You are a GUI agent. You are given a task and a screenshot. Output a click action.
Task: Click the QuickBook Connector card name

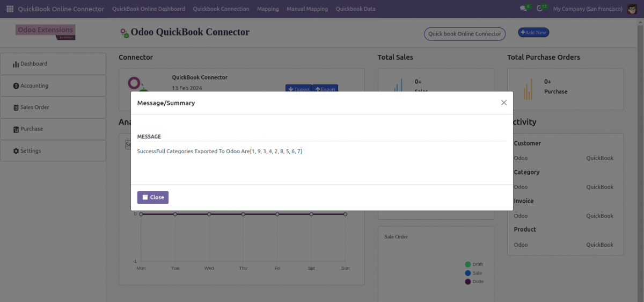coord(200,77)
